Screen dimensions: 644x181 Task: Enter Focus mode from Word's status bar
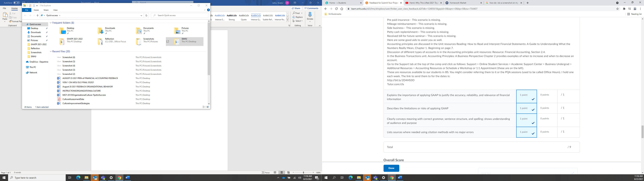266,172
